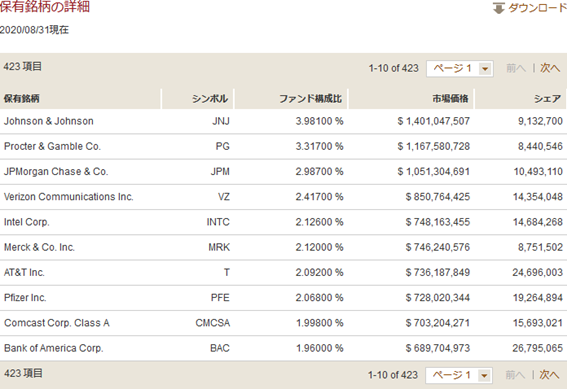
Task: Click the top 次へ next-page link
Action: (550, 68)
